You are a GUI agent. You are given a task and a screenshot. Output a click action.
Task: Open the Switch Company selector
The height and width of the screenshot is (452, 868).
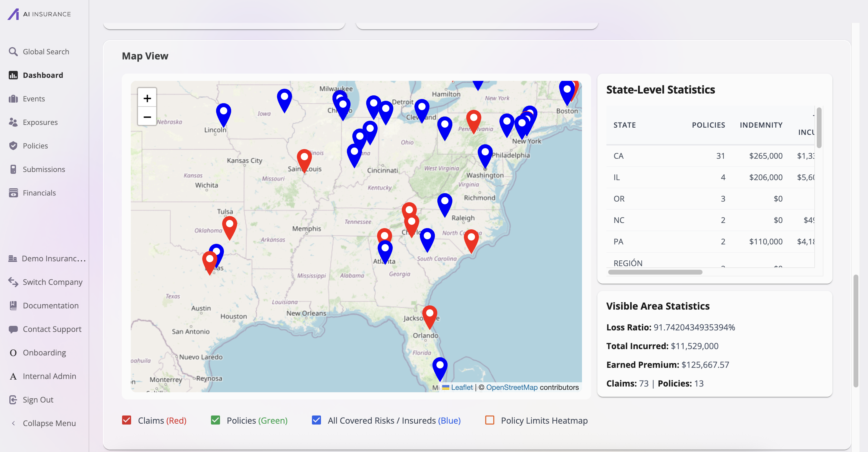click(52, 282)
